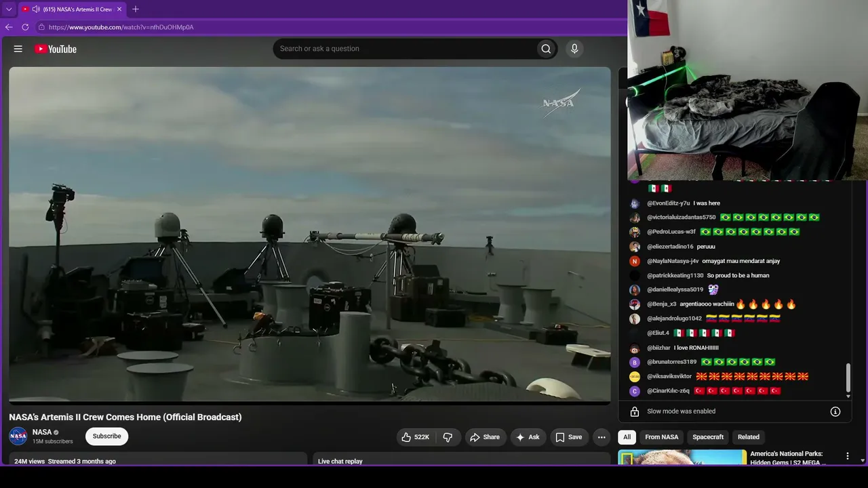Subscribe to the NASA channel
The width and height of the screenshot is (868, 488).
tap(107, 436)
